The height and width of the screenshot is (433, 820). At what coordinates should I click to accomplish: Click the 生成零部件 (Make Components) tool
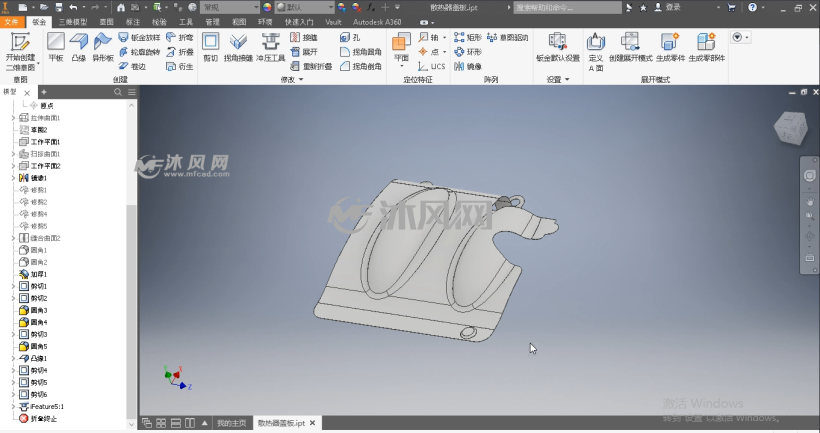click(707, 47)
